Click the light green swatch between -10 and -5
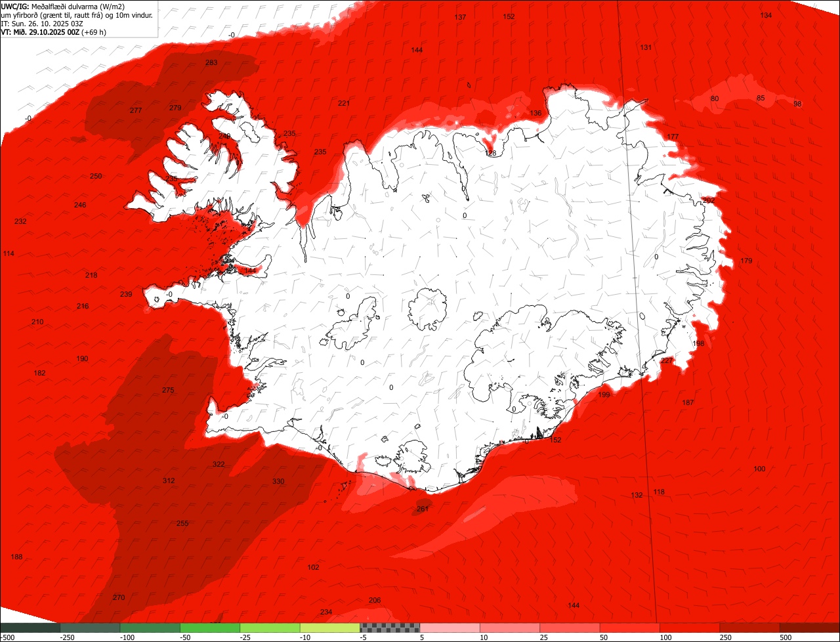This screenshot has height=642, width=840. [330, 628]
